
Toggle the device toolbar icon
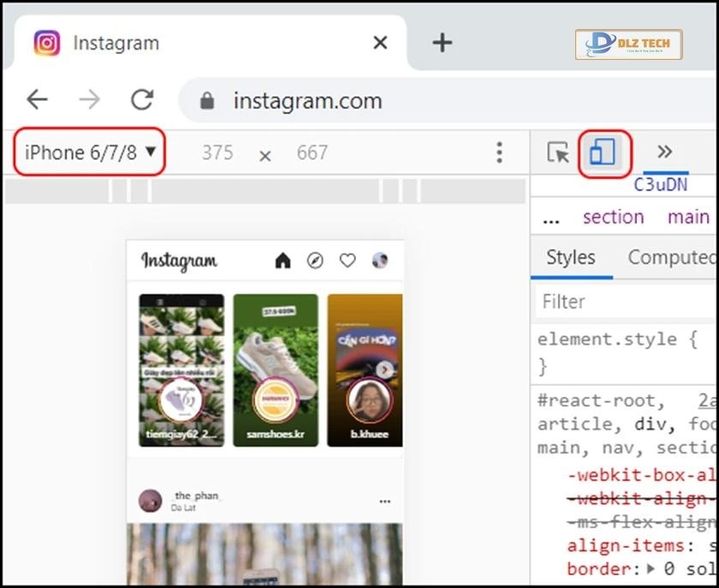(x=603, y=152)
